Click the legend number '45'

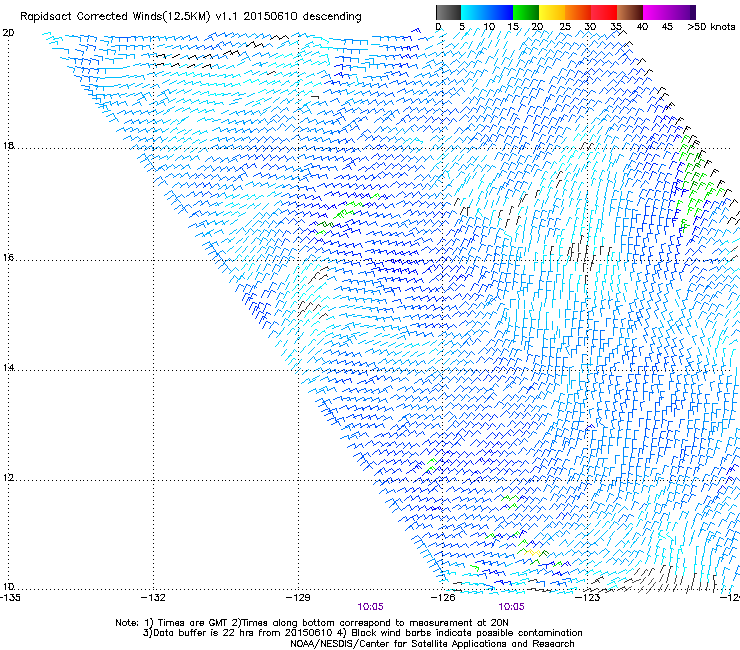click(x=667, y=27)
